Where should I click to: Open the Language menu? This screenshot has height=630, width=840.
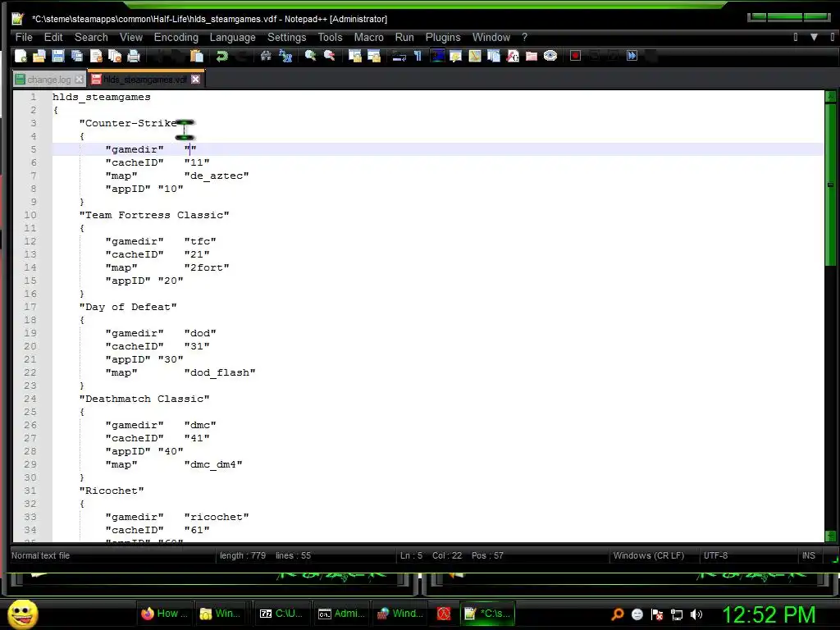tap(232, 37)
